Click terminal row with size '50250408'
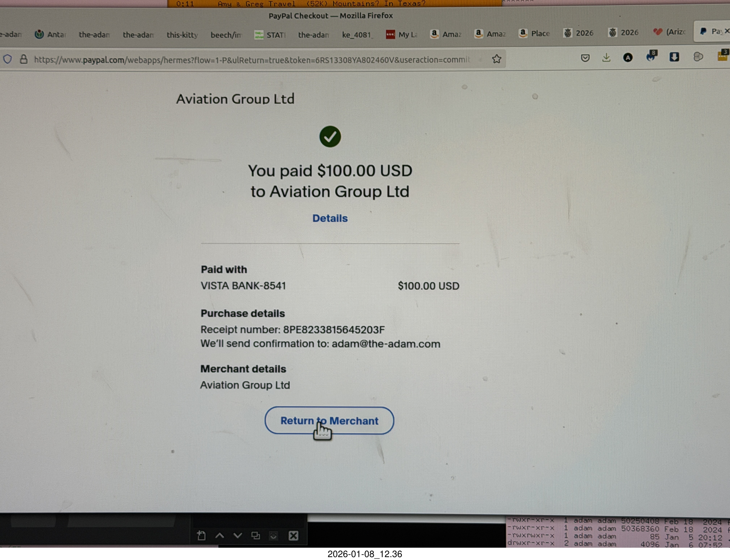The height and width of the screenshot is (560, 730). pyautogui.click(x=618, y=521)
